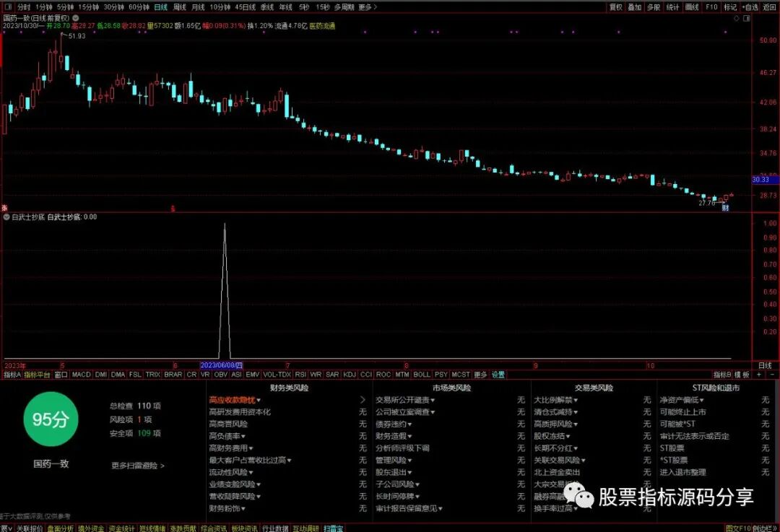
Task: Click the minus icon in indicator bar
Action: click(771, 375)
